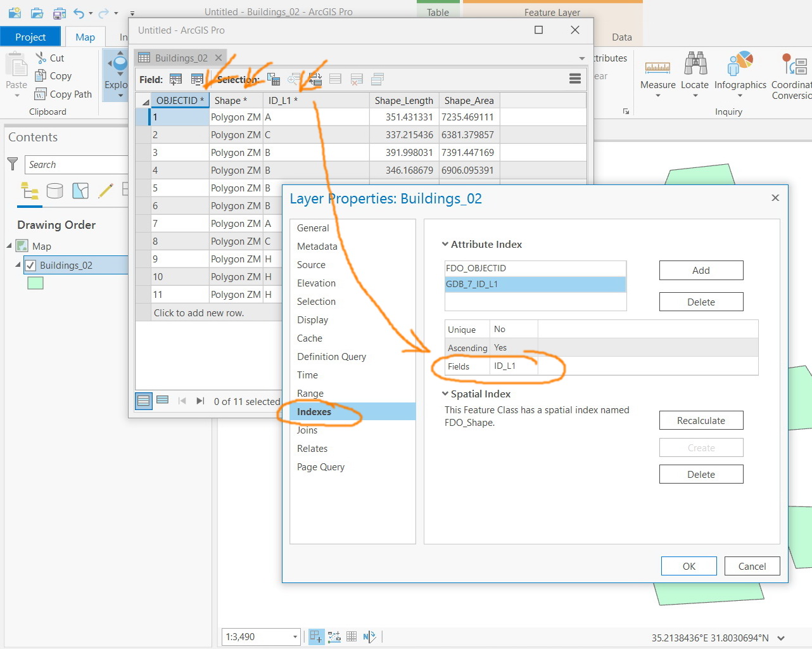Save the project using the quick access icon
This screenshot has height=649, width=812.
pyautogui.click(x=60, y=13)
